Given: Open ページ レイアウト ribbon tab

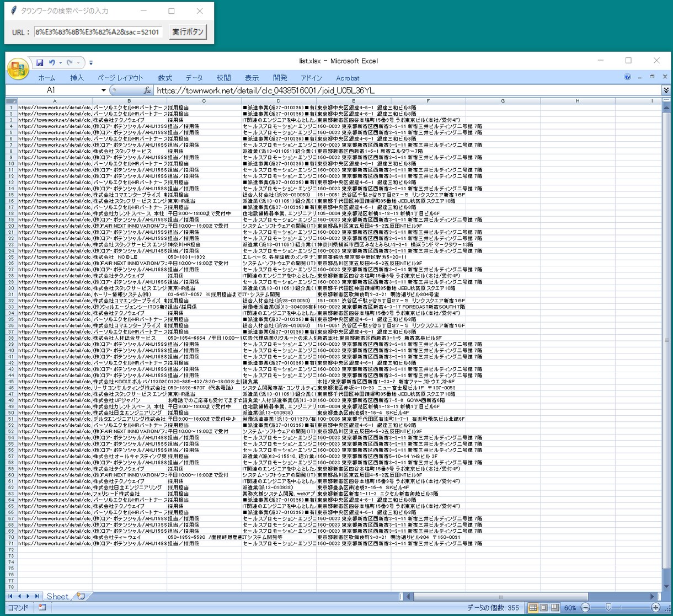Looking at the screenshot, I should (x=120, y=78).
